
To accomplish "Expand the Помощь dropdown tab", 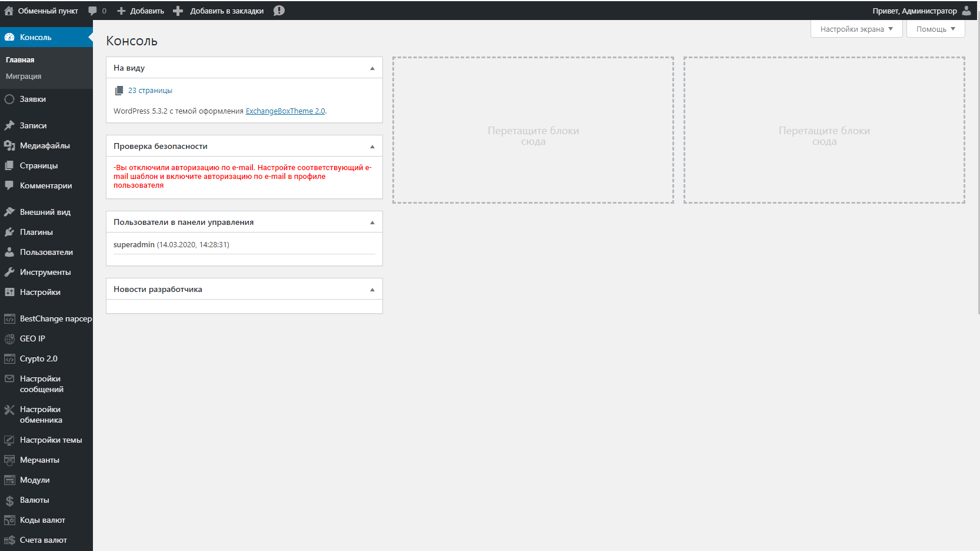I will (x=935, y=29).
